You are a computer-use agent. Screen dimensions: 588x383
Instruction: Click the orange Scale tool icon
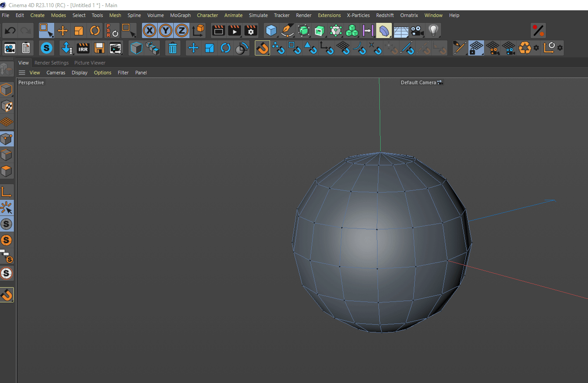tap(79, 30)
